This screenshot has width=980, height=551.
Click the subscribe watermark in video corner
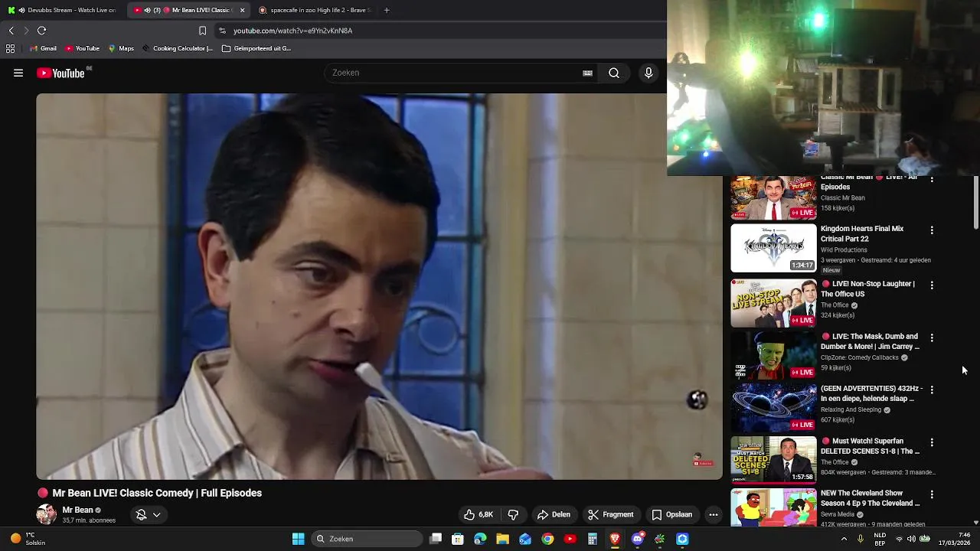point(703,459)
